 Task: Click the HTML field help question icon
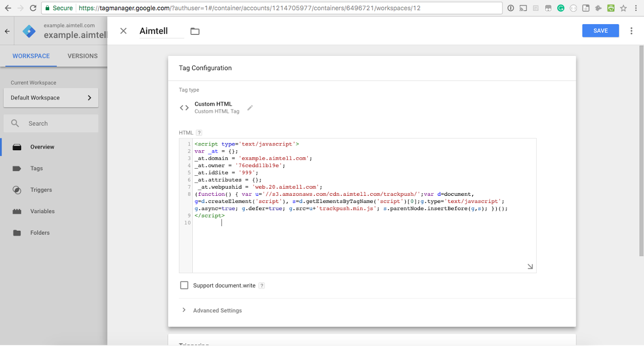199,133
